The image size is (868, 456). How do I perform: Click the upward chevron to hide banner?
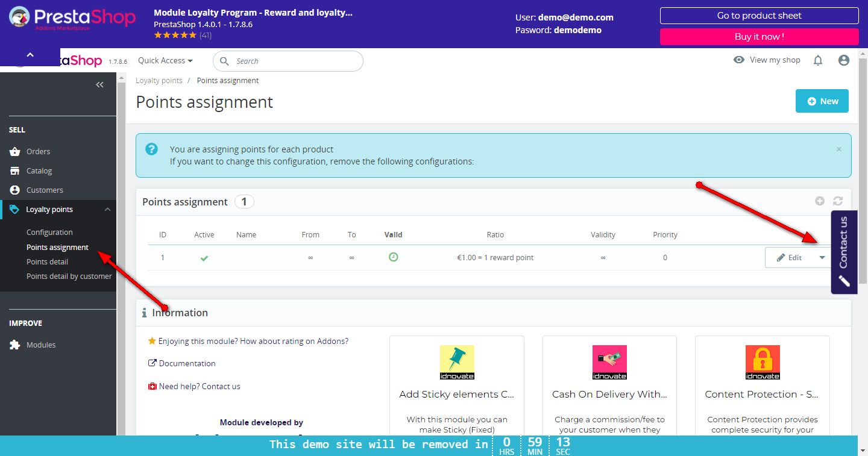(30, 55)
